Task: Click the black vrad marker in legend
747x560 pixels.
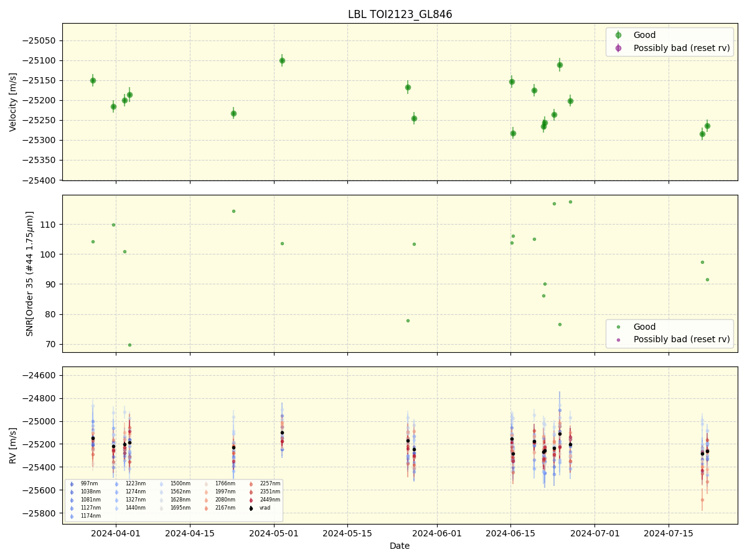Action: [251, 508]
